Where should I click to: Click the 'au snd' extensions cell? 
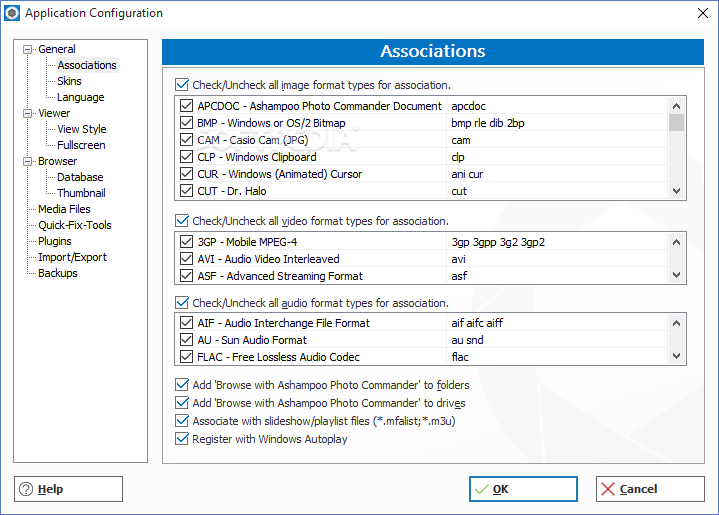557,340
